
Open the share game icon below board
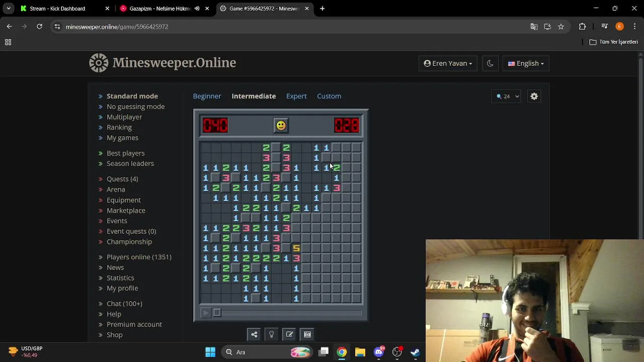(254, 334)
